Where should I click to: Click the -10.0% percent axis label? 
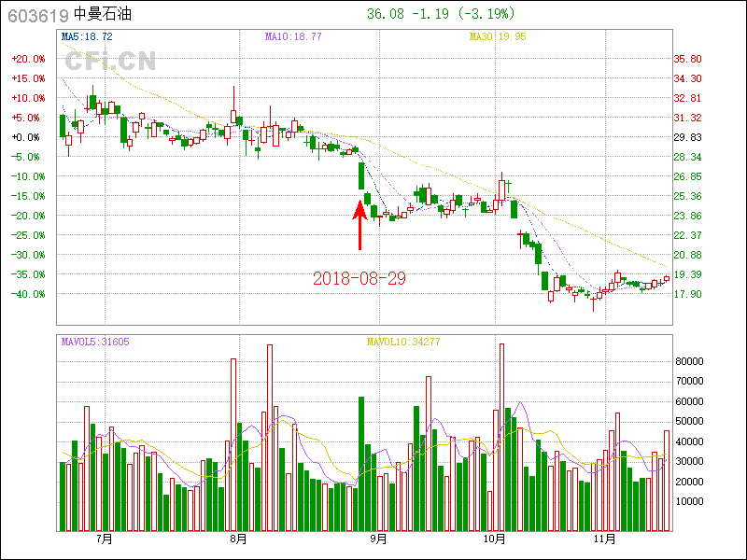tap(29, 176)
